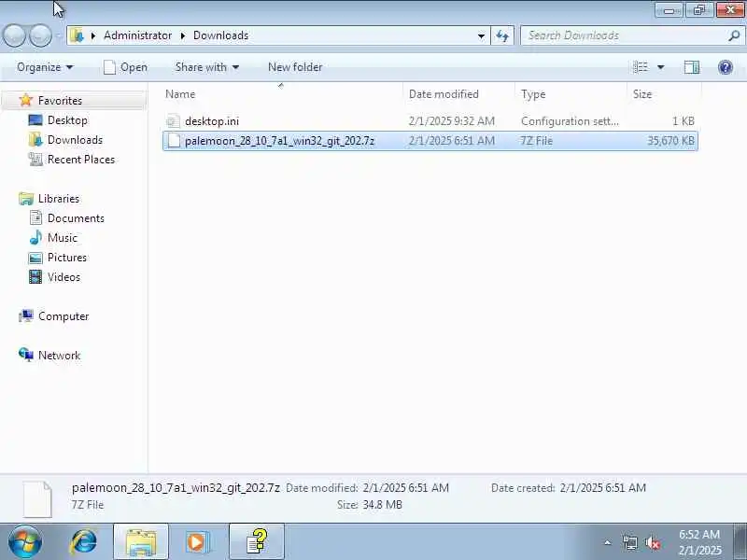Click the muted volume tray icon
747x560 pixels.
[653, 542]
